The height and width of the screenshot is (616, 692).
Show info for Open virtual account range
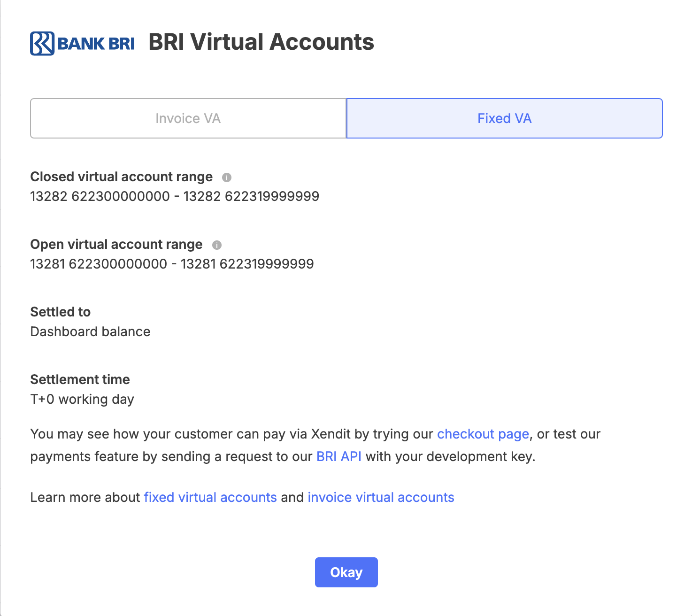pyautogui.click(x=216, y=245)
